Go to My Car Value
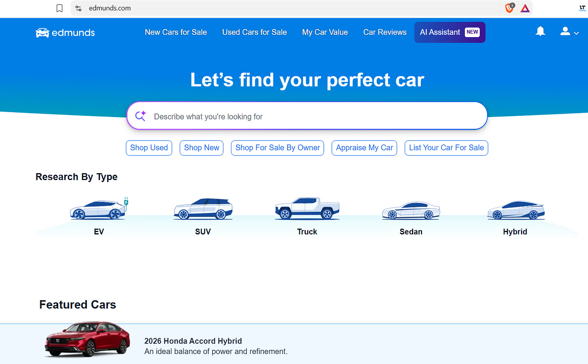The height and width of the screenshot is (364, 588). tap(325, 32)
